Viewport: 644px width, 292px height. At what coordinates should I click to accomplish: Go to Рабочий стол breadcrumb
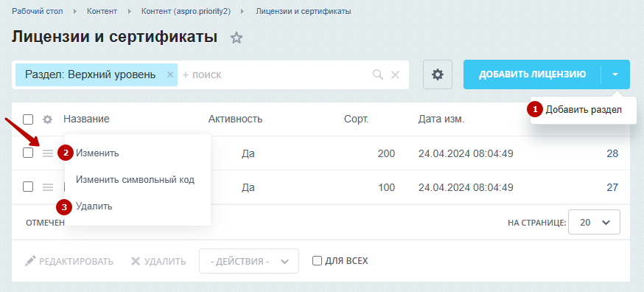point(38,12)
